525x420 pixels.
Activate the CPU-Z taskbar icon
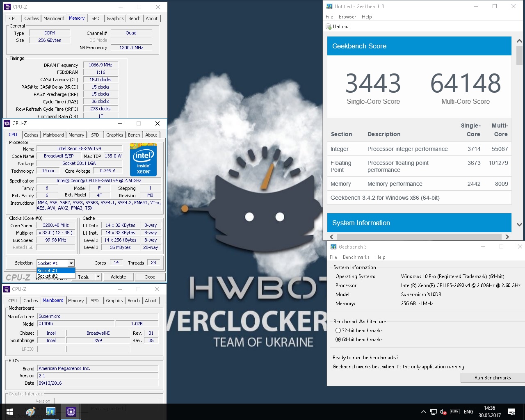coord(71,412)
